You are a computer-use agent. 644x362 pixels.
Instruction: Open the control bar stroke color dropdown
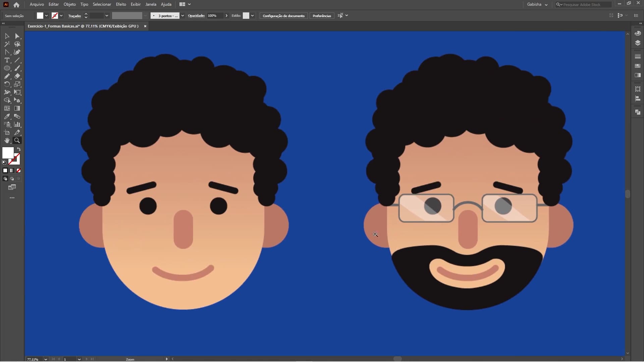click(61, 16)
